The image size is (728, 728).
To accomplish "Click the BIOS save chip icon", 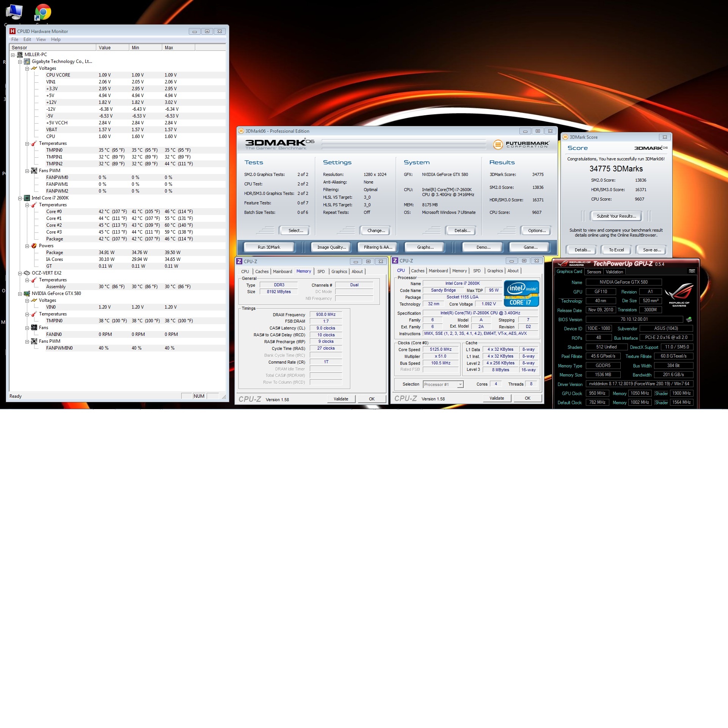I will (x=689, y=319).
